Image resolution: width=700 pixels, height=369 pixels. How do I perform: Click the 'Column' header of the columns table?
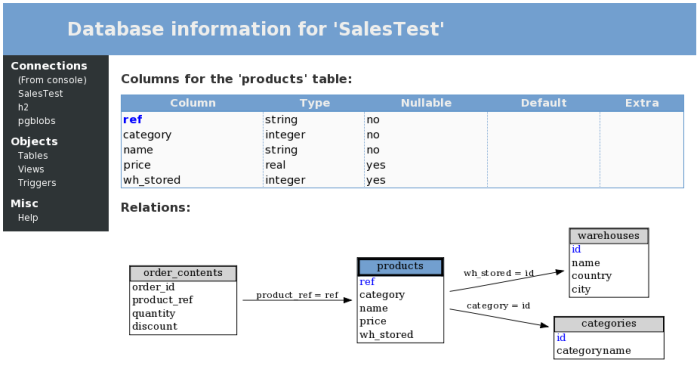pyautogui.click(x=192, y=103)
